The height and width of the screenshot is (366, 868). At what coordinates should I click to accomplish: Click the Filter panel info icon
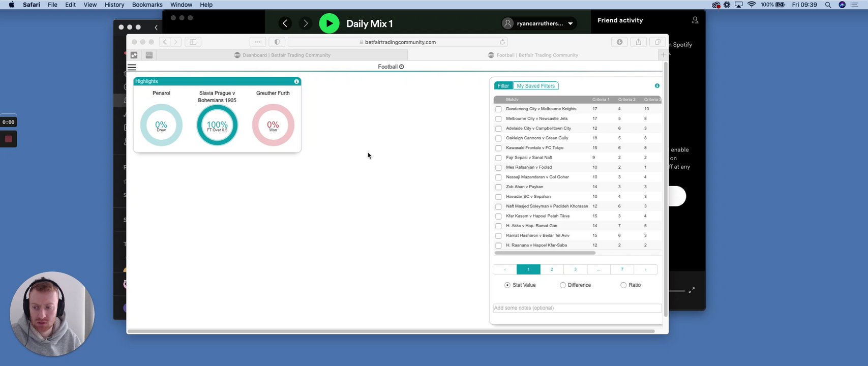(657, 86)
